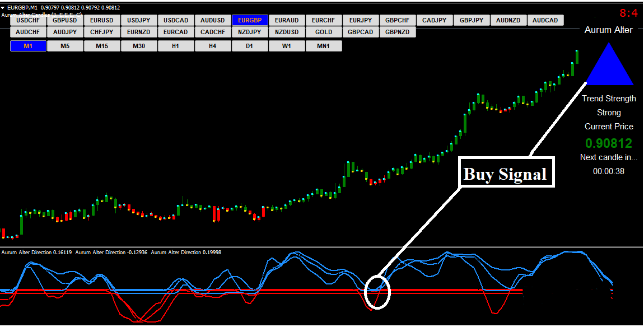Viewport: 644px width, 327px height.
Task: Select the W1 weekly timeframe
Action: [x=287, y=46]
